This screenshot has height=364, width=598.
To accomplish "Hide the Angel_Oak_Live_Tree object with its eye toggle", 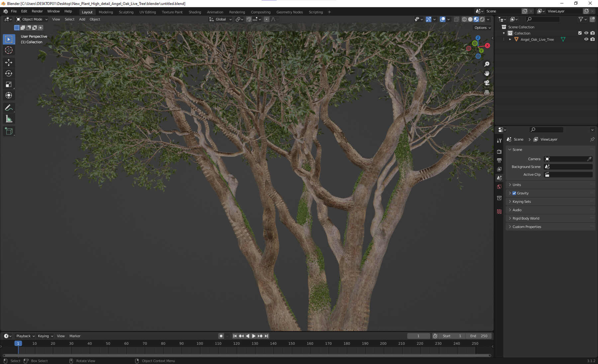I will [x=586, y=39].
